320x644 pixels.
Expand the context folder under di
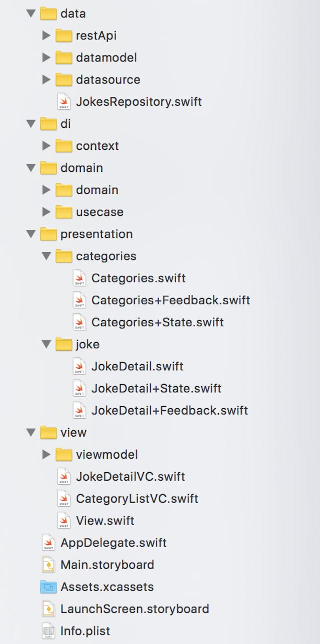pyautogui.click(x=46, y=146)
